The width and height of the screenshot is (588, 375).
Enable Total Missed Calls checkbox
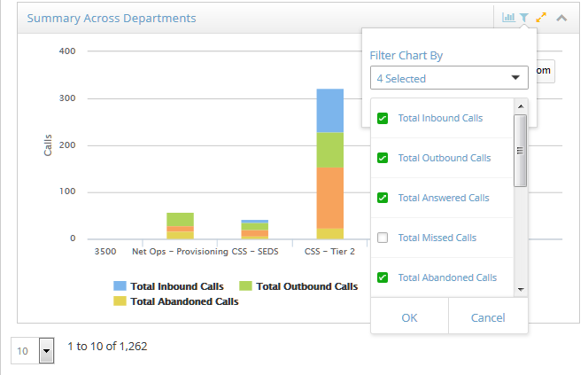tap(383, 238)
